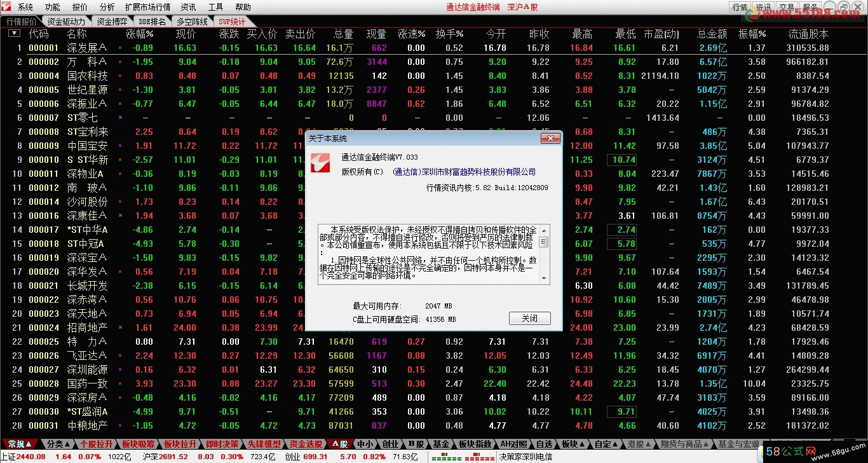Screen dimensions: 868x463
Task: Click the signal indicator bars in status bar
Action: pyautogui.click(x=463, y=457)
